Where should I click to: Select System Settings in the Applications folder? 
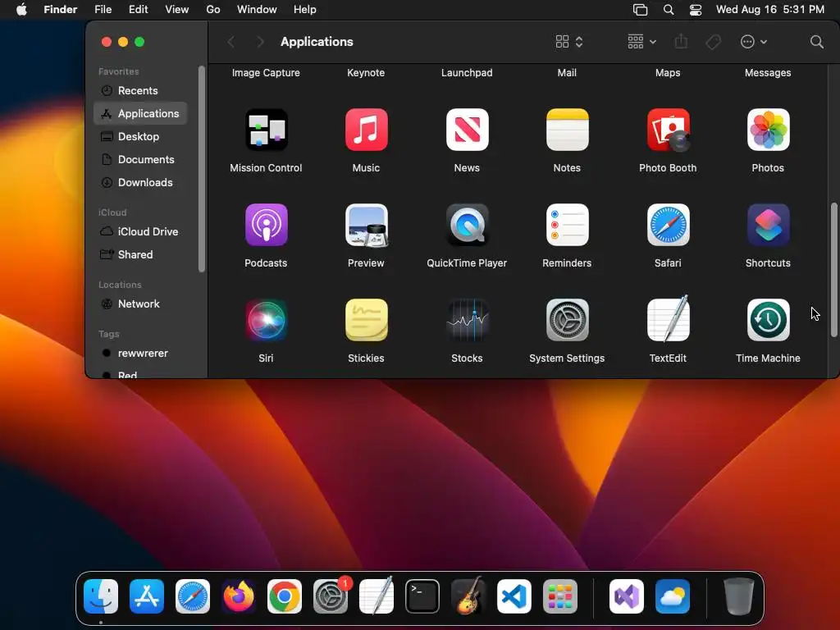point(568,321)
